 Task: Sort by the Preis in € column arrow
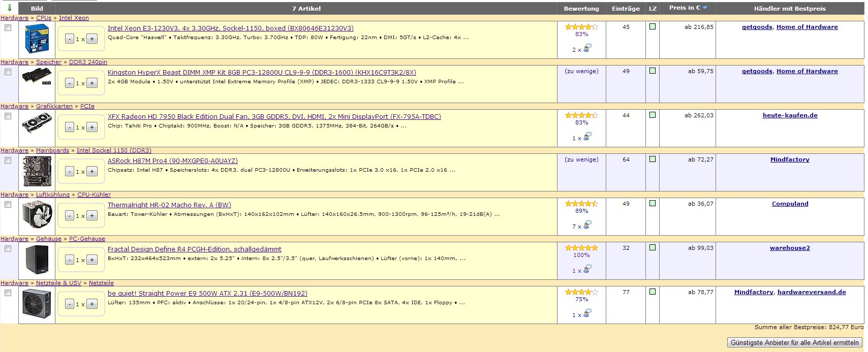point(704,8)
